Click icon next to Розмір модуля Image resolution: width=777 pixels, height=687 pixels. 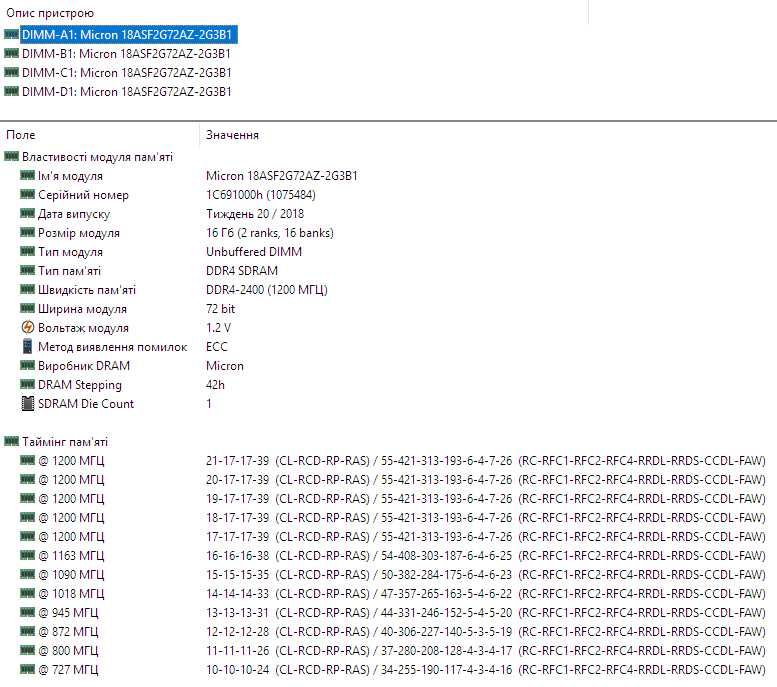point(27,232)
